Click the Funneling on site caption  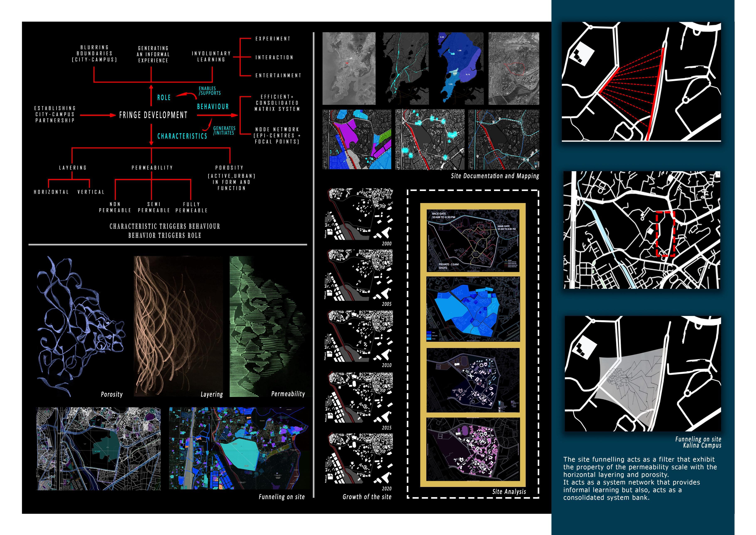(x=281, y=497)
